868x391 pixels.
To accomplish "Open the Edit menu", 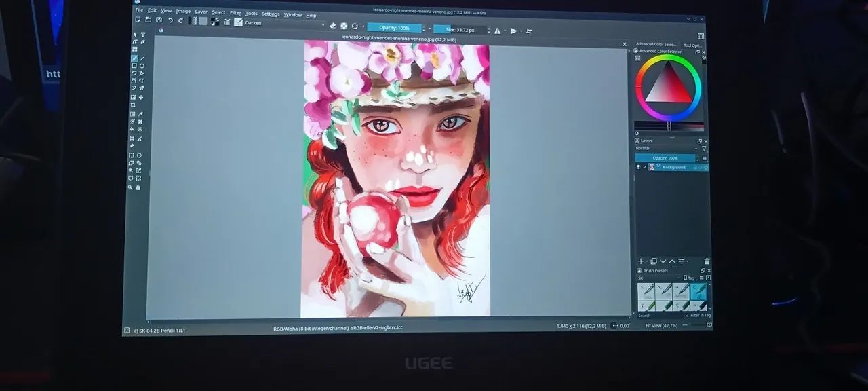I will [x=152, y=10].
